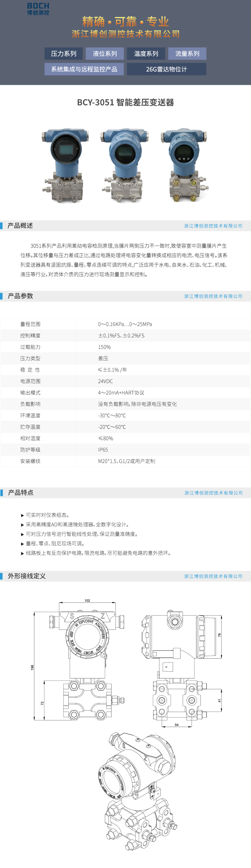Open 系统集成与远程监控产品 category
Viewport: 251px width, 868px height.
(x=84, y=69)
